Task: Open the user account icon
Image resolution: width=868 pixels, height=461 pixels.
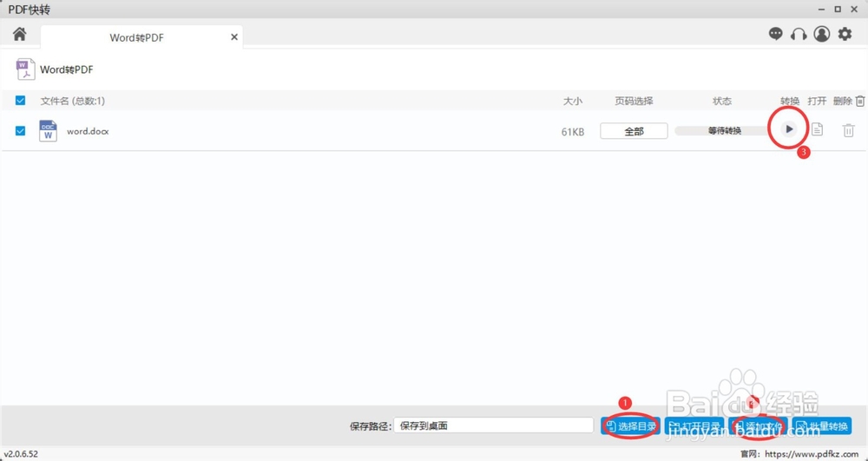Action: 821,35
